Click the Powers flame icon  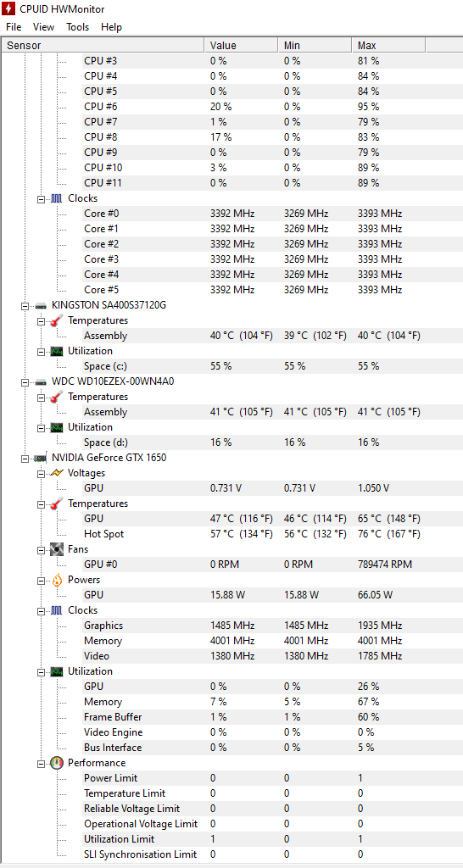point(57,580)
